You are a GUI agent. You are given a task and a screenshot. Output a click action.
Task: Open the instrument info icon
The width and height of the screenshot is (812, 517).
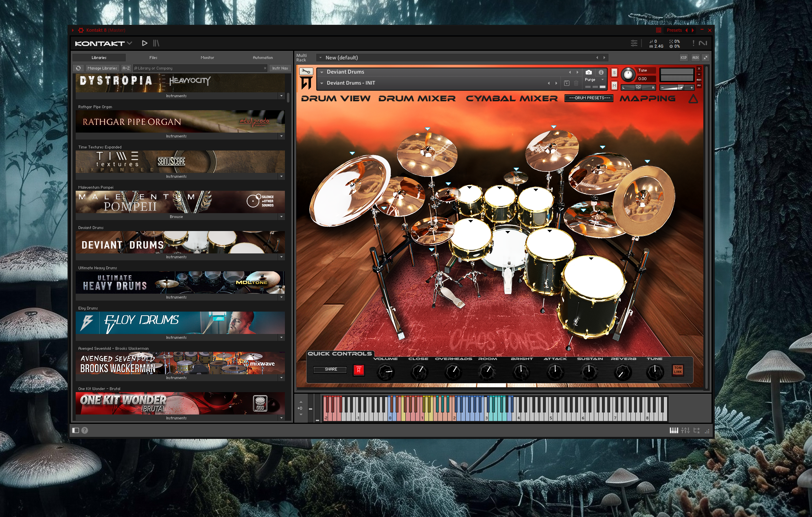coord(601,72)
